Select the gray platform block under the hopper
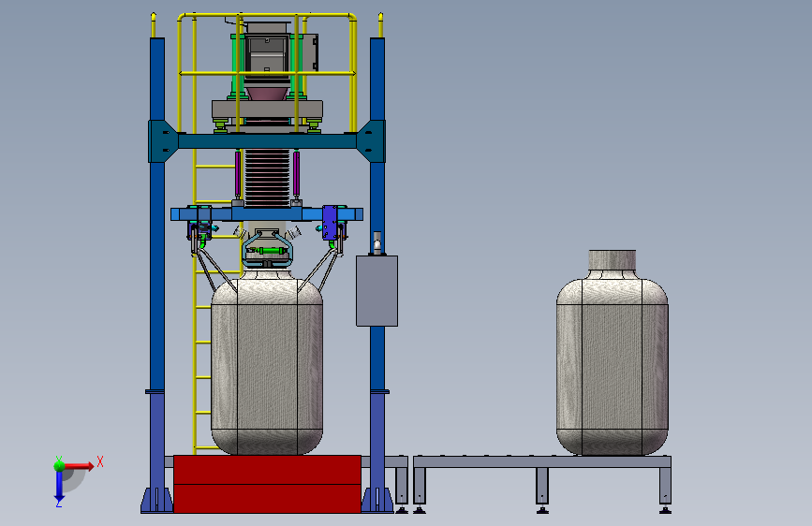This screenshot has height=526, width=812. [267, 110]
